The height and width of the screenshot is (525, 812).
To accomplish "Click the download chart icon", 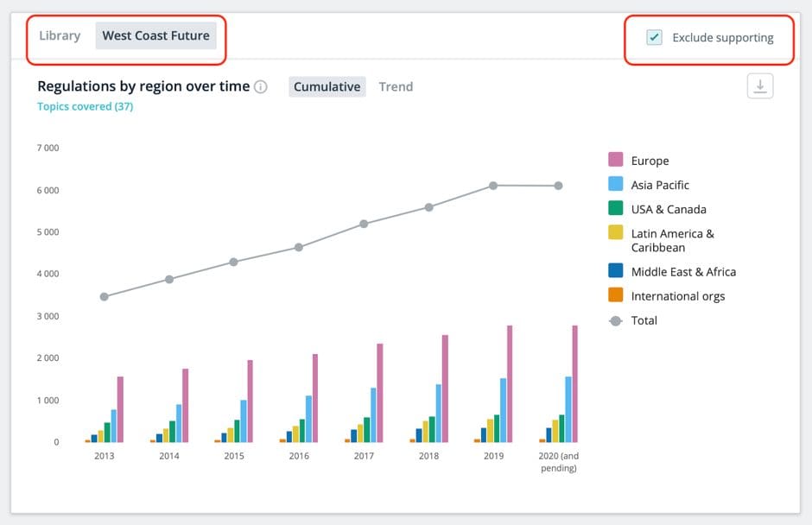I will pos(759,86).
